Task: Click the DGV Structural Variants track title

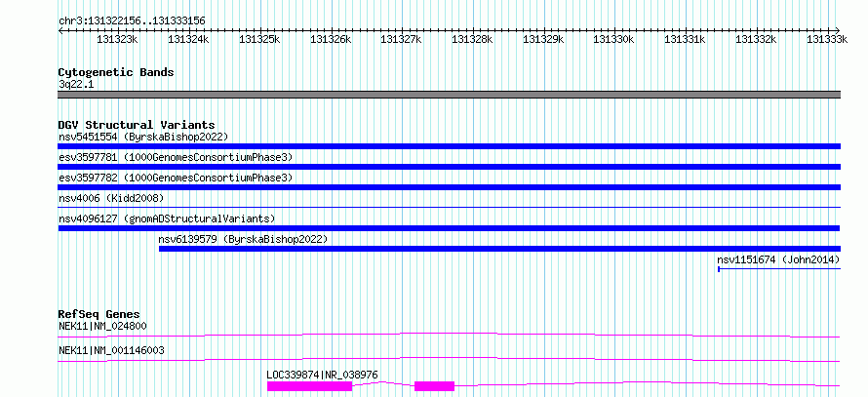Action: coord(137,125)
